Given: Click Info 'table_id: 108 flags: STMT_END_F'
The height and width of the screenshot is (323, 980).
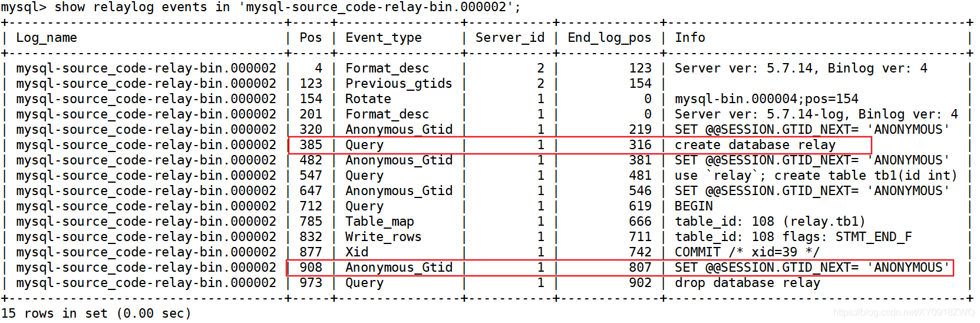Looking at the screenshot, I should 793,237.
